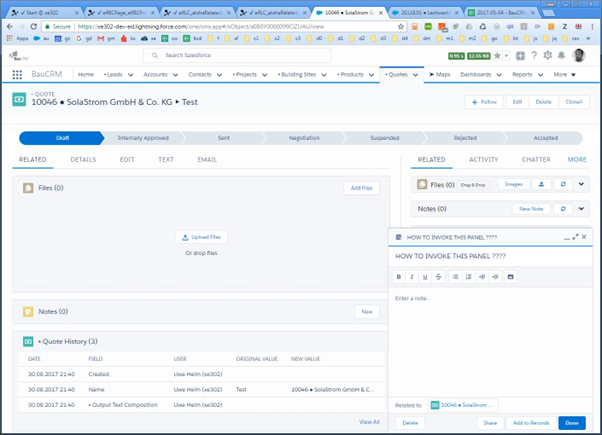Open the Reports tab dropdown chevron
This screenshot has width=602, height=435.
(x=540, y=75)
